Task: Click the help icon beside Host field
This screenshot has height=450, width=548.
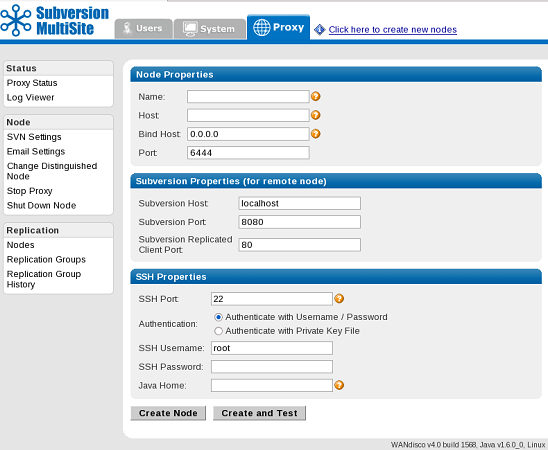Action: pyautogui.click(x=316, y=115)
